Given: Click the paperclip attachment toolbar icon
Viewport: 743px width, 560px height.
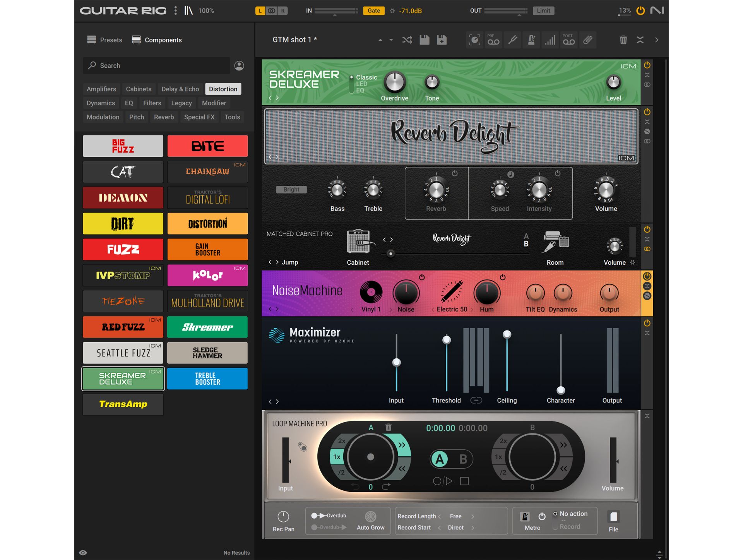Looking at the screenshot, I should (x=587, y=40).
